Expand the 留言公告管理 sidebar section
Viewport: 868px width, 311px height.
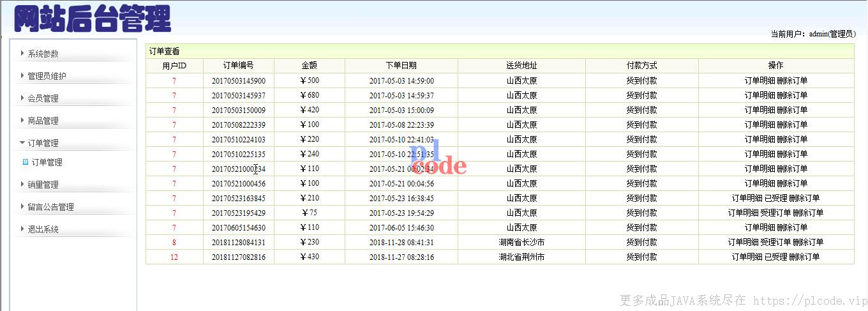click(50, 207)
